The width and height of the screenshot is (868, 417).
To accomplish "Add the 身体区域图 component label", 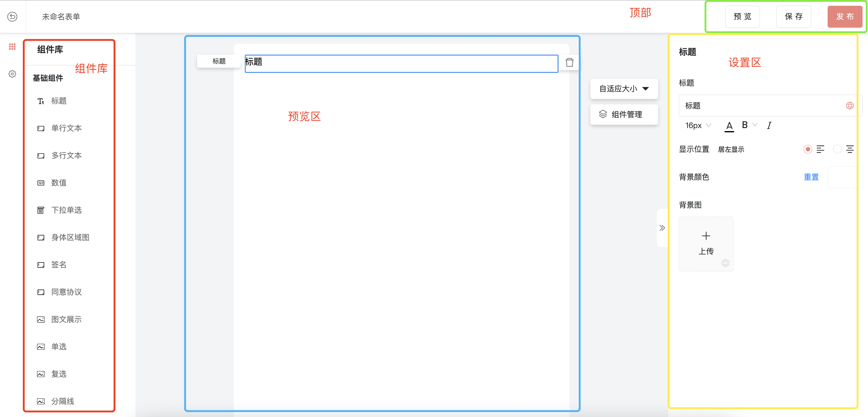I will point(70,237).
